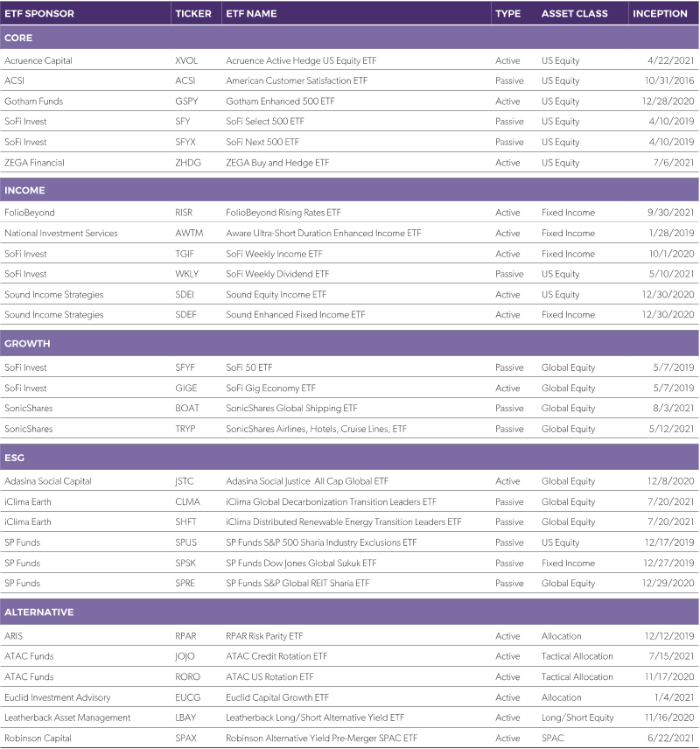Image resolution: width=700 pixels, height=749 pixels.
Task: Click sponsor 'Adasina Social Capital'
Action: [x=48, y=481]
